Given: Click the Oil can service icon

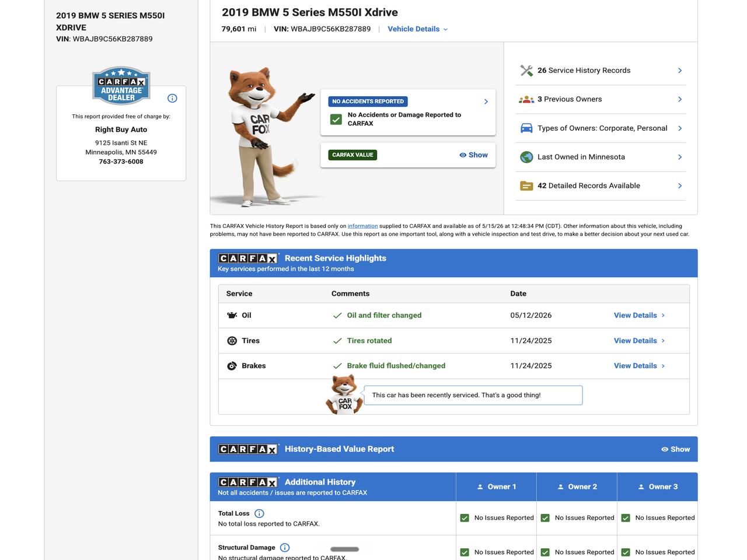Looking at the screenshot, I should 232,316.
